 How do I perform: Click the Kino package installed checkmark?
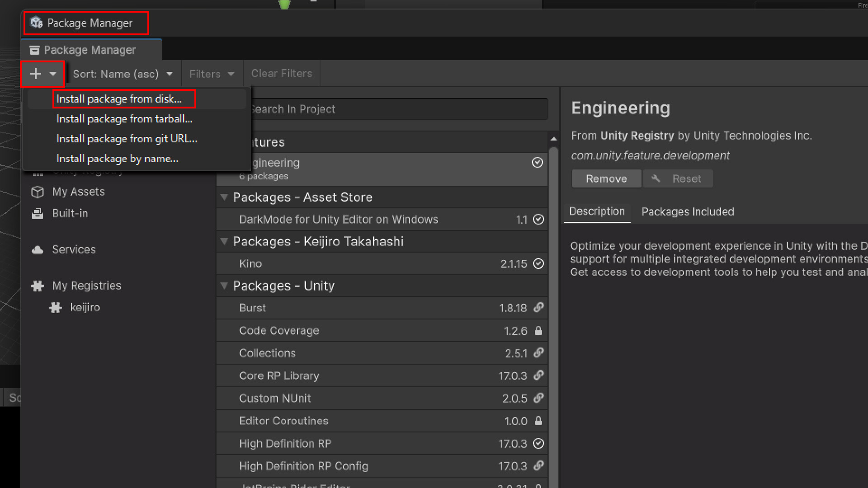(538, 264)
